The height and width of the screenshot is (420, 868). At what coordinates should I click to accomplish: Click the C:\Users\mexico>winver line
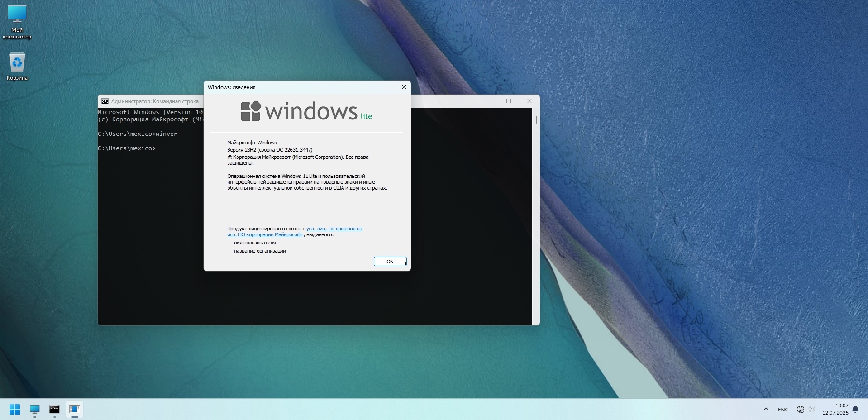click(138, 134)
